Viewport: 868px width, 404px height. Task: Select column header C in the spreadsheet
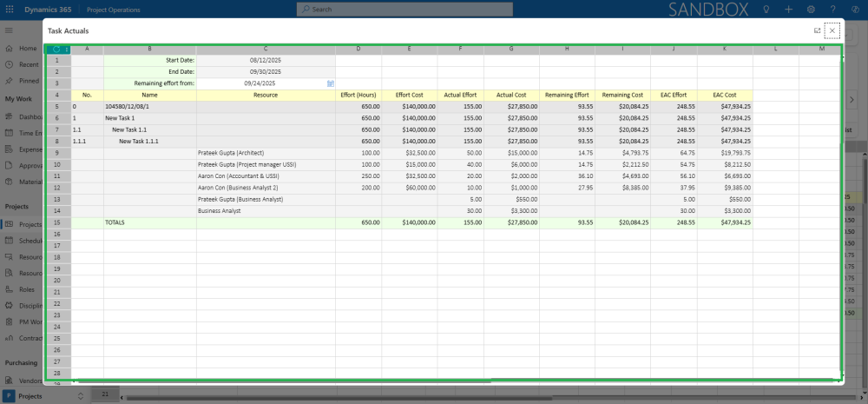[x=266, y=49]
